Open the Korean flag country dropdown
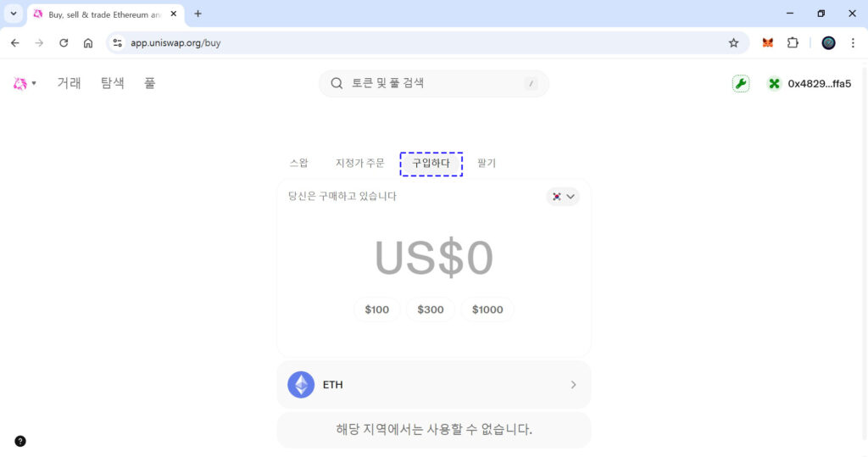 click(563, 197)
